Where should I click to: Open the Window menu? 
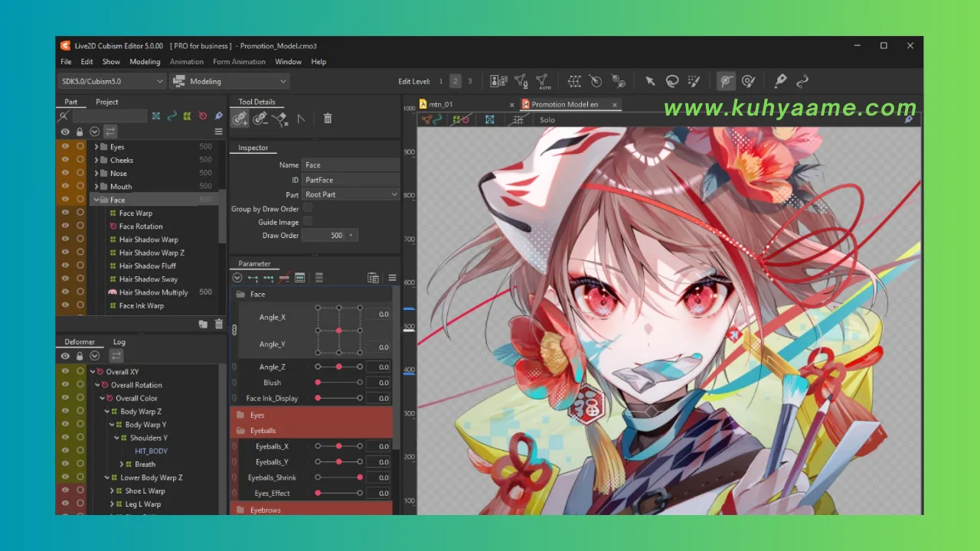(288, 62)
